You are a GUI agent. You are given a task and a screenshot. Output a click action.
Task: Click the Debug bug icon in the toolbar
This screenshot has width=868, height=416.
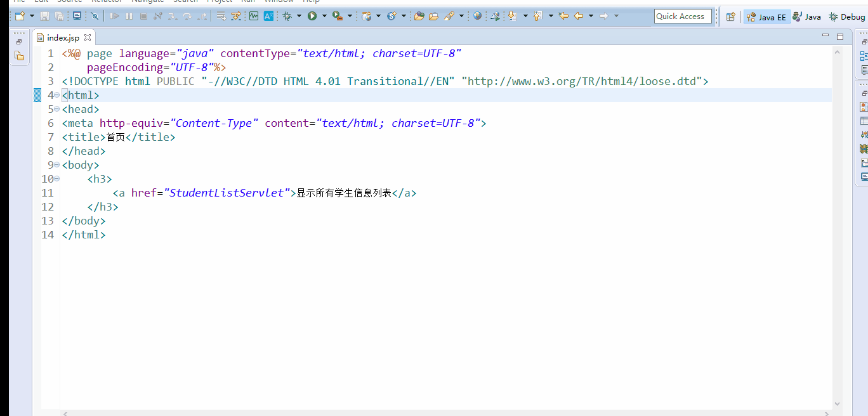point(287,16)
